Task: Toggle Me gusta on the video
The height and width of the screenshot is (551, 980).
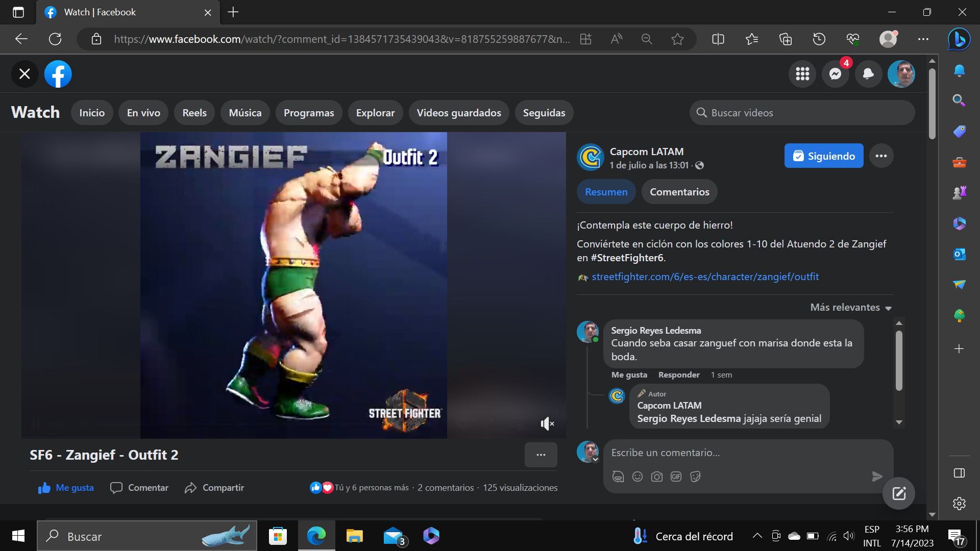Action: click(x=66, y=488)
